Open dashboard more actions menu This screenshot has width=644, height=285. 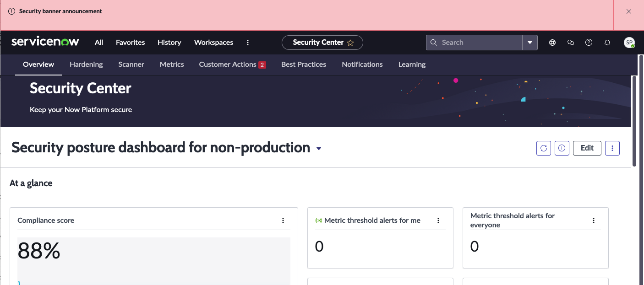pyautogui.click(x=612, y=148)
